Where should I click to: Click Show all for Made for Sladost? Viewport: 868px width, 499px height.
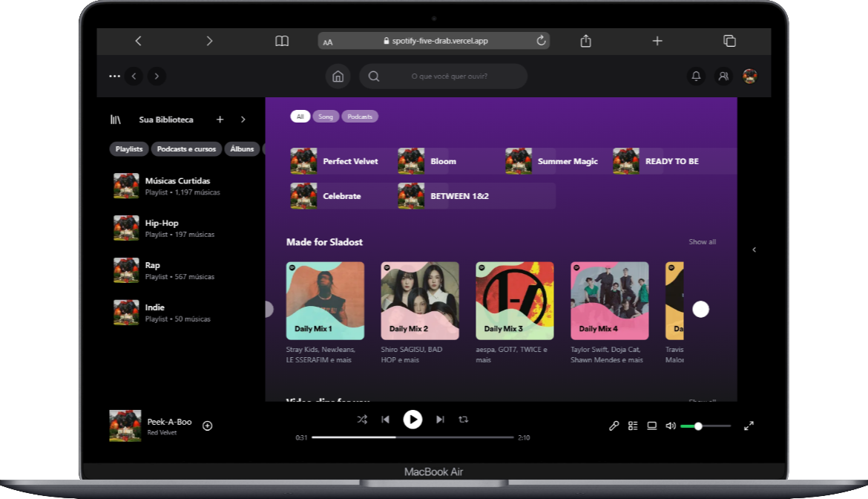pyautogui.click(x=702, y=241)
